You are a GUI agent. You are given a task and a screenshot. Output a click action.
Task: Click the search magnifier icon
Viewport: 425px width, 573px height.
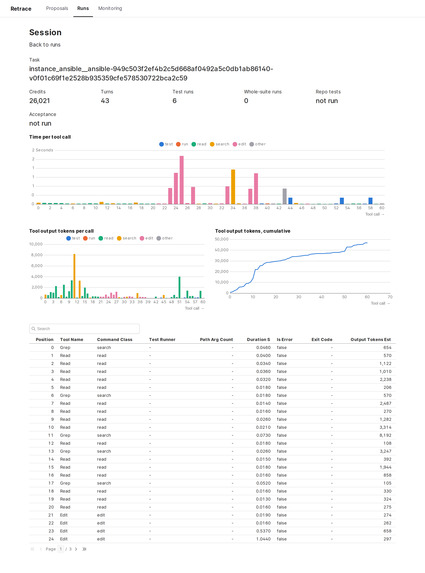(x=34, y=329)
